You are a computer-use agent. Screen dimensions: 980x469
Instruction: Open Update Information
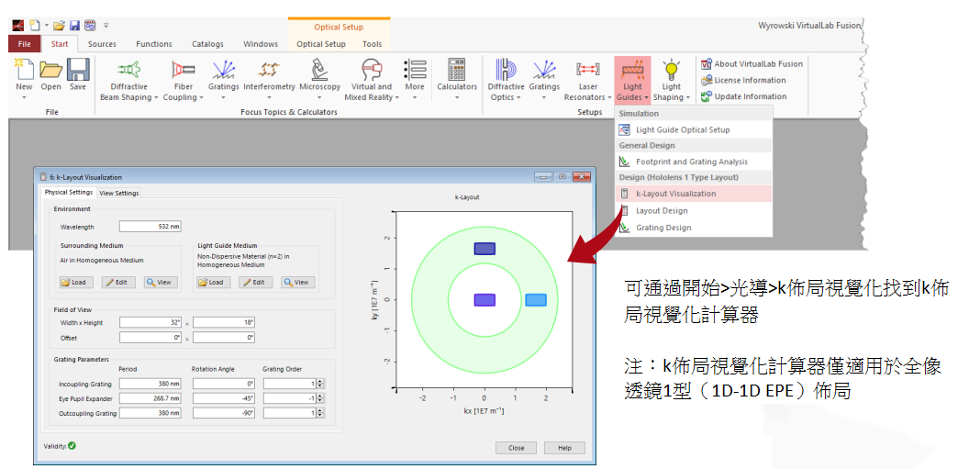[x=743, y=96]
